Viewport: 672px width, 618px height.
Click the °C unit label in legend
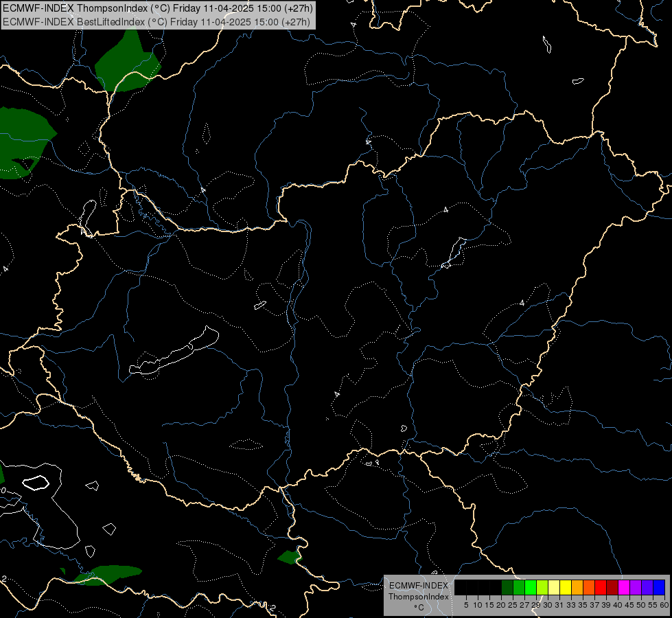click(419, 607)
